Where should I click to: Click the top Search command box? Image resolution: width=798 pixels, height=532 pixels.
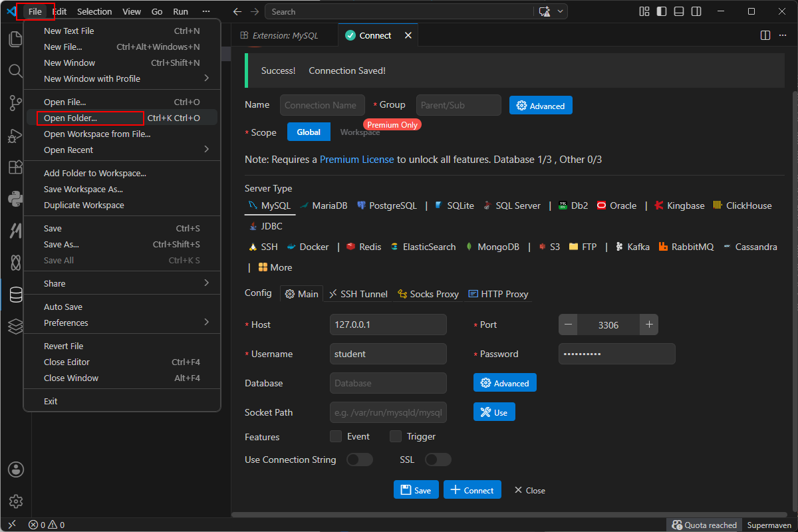pos(400,11)
